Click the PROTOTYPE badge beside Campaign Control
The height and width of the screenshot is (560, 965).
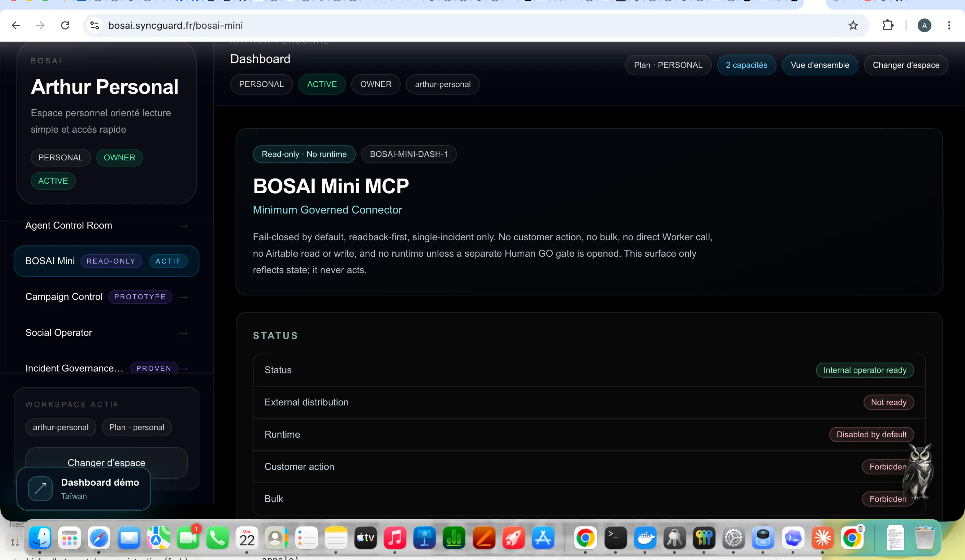point(140,297)
